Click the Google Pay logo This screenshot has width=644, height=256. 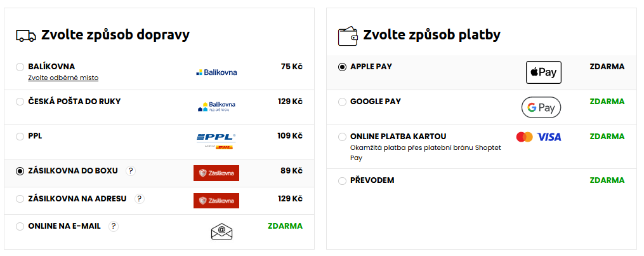[541, 107]
